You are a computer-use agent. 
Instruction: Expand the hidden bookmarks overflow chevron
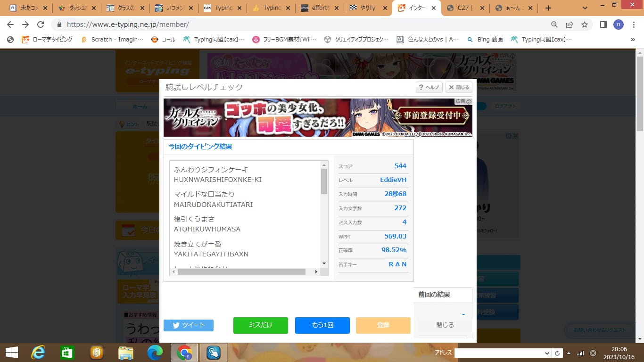click(633, 40)
